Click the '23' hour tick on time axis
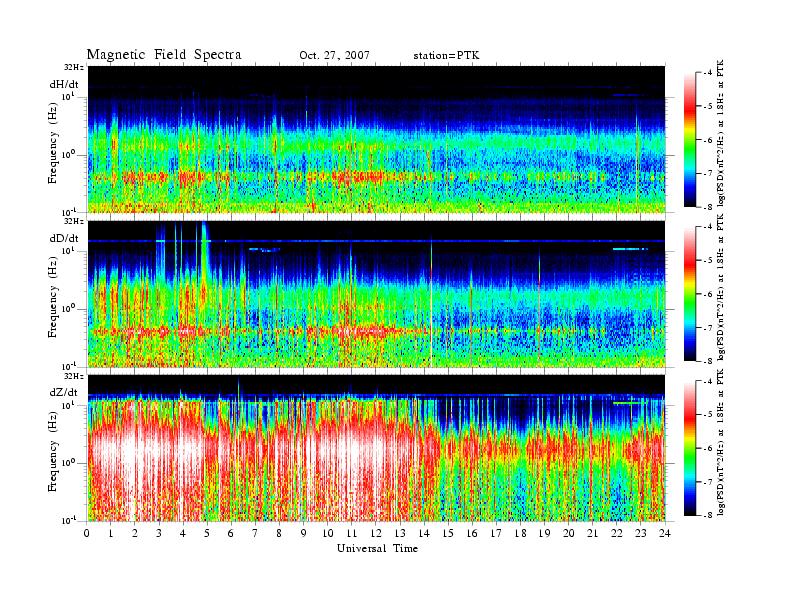The height and width of the screenshot is (612, 792). pyautogui.click(x=641, y=534)
